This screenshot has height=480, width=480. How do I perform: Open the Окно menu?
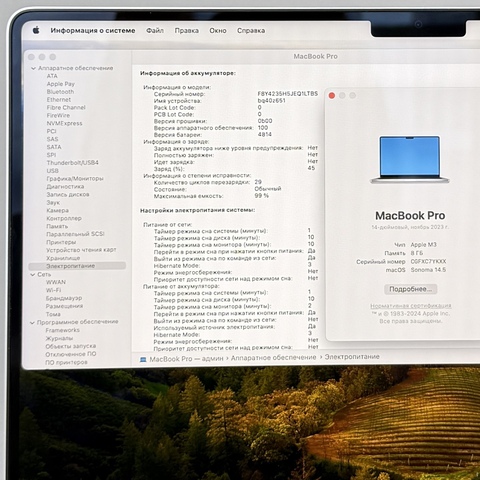(x=218, y=30)
